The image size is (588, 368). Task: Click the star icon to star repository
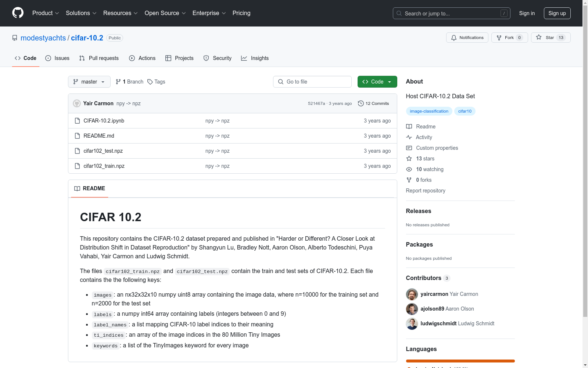click(x=539, y=37)
